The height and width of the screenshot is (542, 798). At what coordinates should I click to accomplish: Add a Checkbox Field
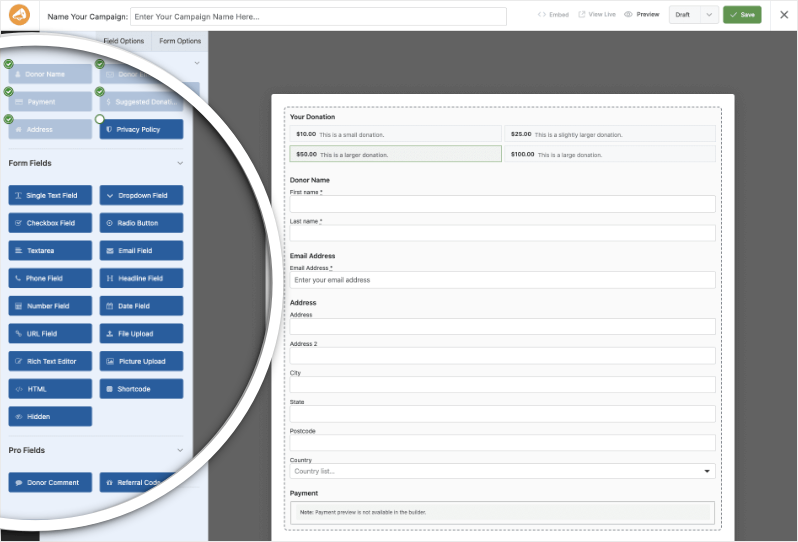click(50, 223)
